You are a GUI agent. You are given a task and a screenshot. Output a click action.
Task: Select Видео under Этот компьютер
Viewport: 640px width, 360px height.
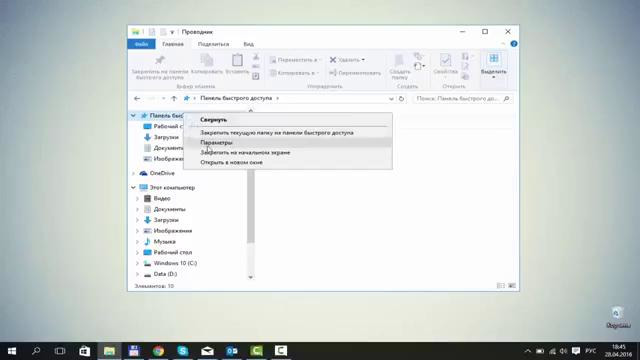point(162,199)
